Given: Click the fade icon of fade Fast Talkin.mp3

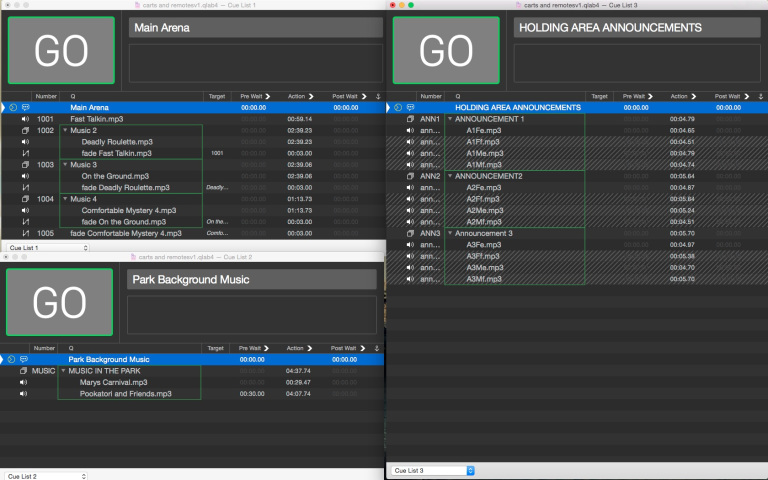Looking at the screenshot, I should [x=25, y=153].
